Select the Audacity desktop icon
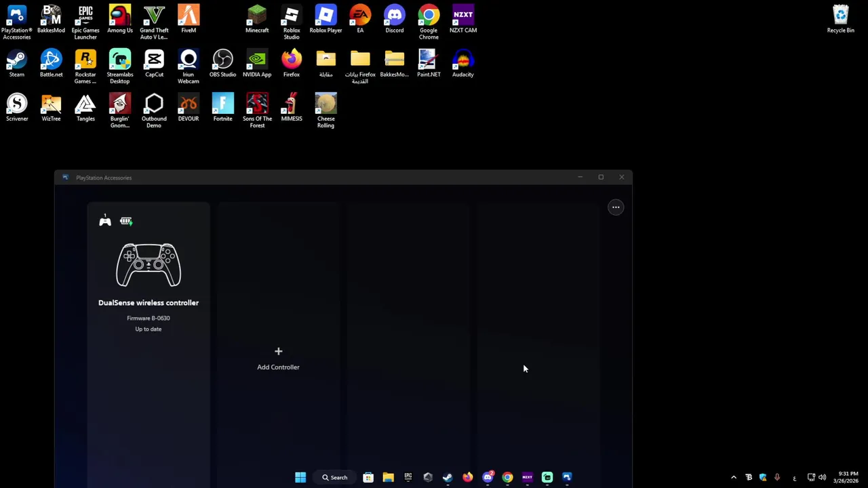Image resolution: width=868 pixels, height=488 pixels. coord(463,63)
